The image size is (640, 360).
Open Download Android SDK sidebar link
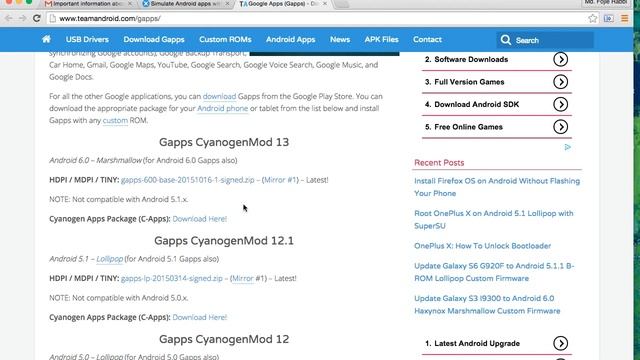point(476,104)
